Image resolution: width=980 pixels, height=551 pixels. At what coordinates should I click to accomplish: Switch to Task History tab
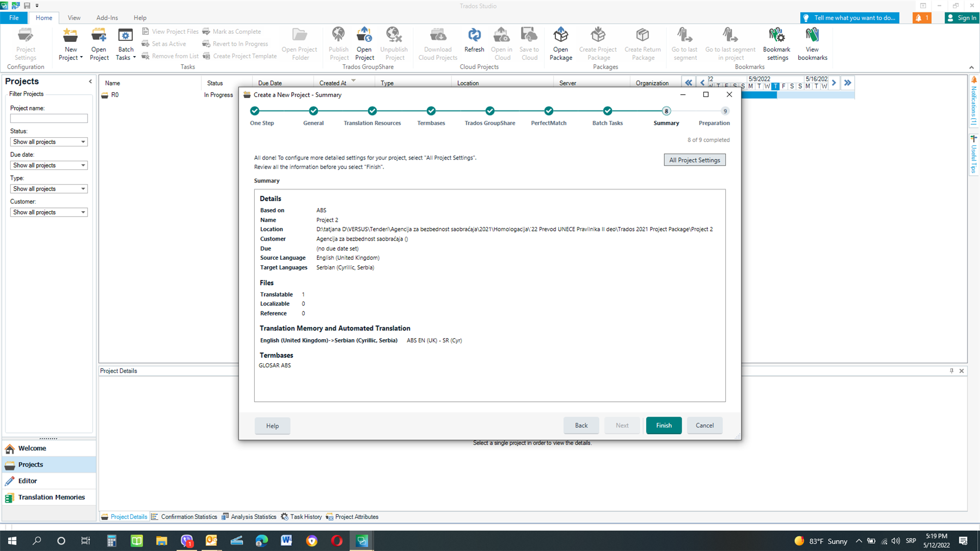[x=301, y=517]
